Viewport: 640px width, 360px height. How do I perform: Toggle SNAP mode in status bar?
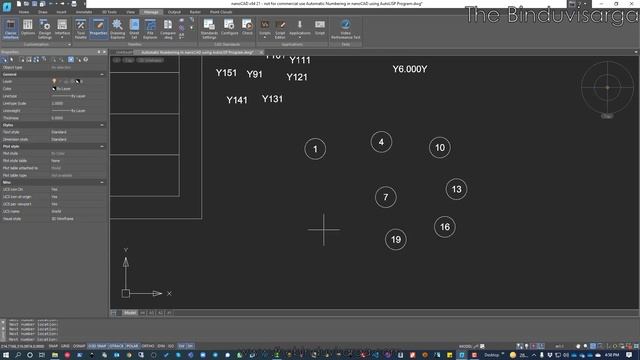click(x=53, y=346)
